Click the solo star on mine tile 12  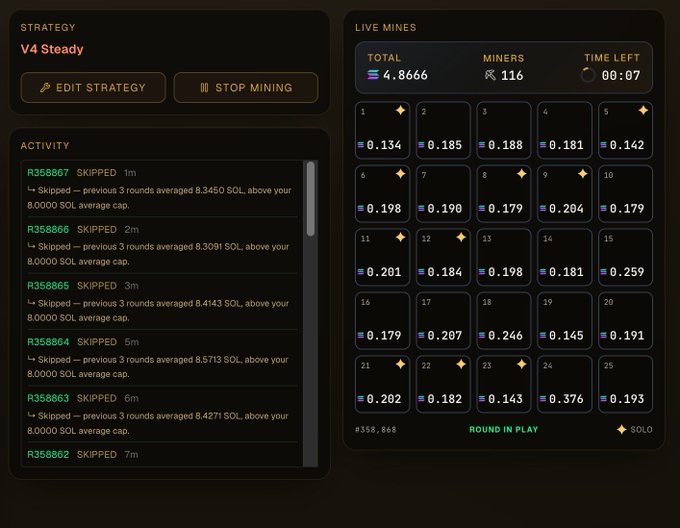click(x=461, y=237)
